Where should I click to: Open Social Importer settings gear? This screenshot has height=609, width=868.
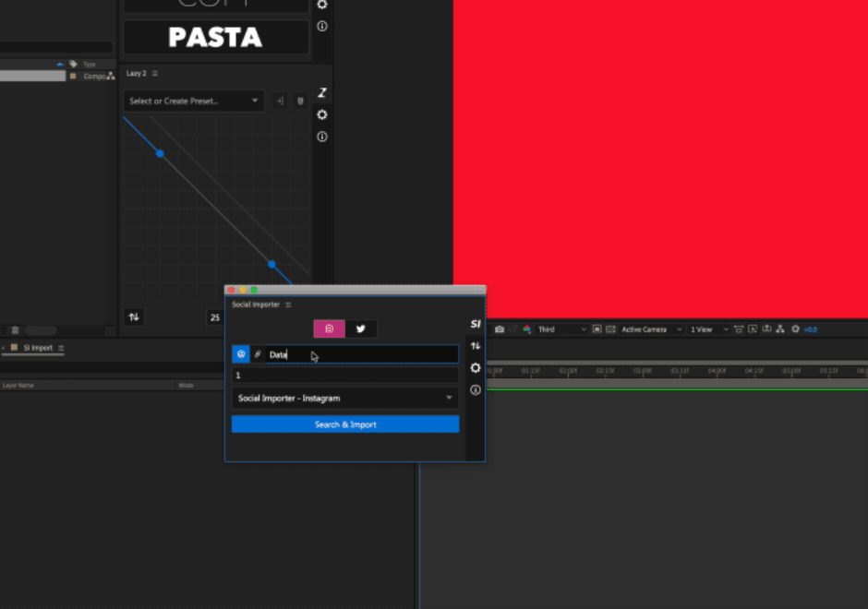476,368
